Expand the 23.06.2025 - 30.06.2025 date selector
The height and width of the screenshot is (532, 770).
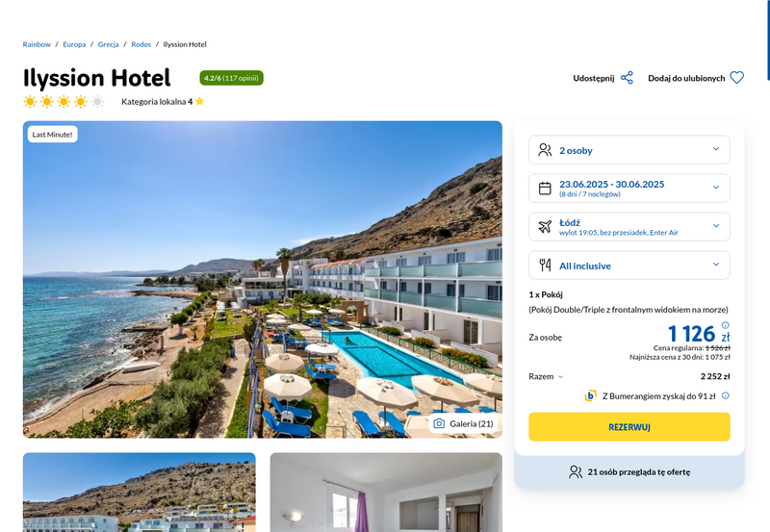point(629,189)
